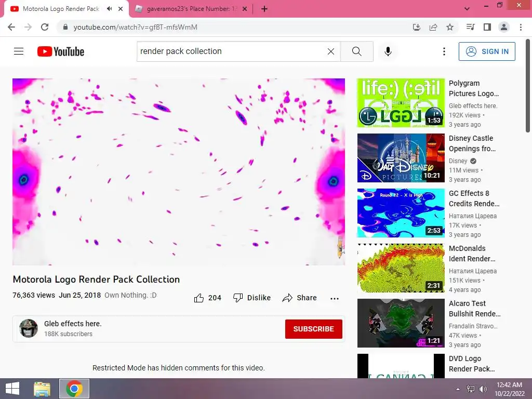Click Disney Castle Openings title link
Screen dimensions: 532x399
pos(472,143)
